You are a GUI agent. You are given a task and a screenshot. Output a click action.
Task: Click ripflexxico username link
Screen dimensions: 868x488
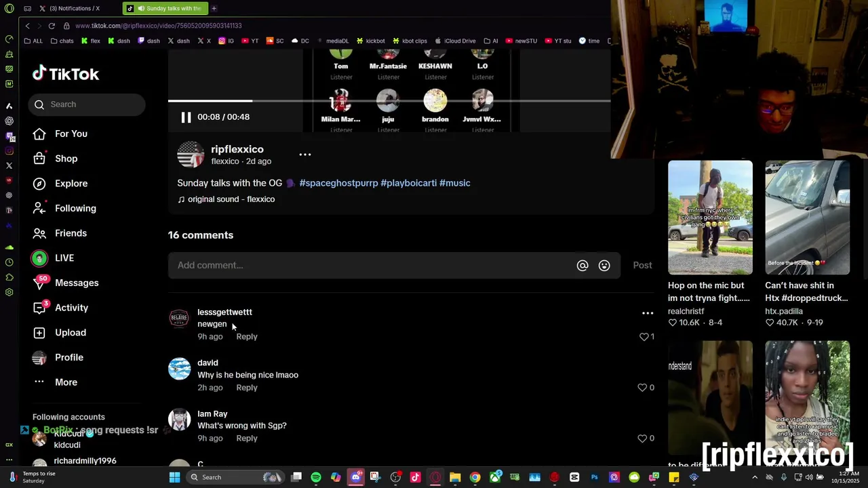237,149
